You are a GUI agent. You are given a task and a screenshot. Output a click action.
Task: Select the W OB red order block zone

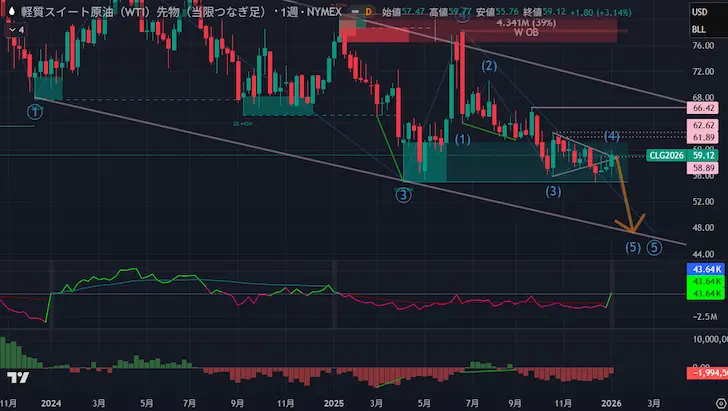click(x=520, y=31)
